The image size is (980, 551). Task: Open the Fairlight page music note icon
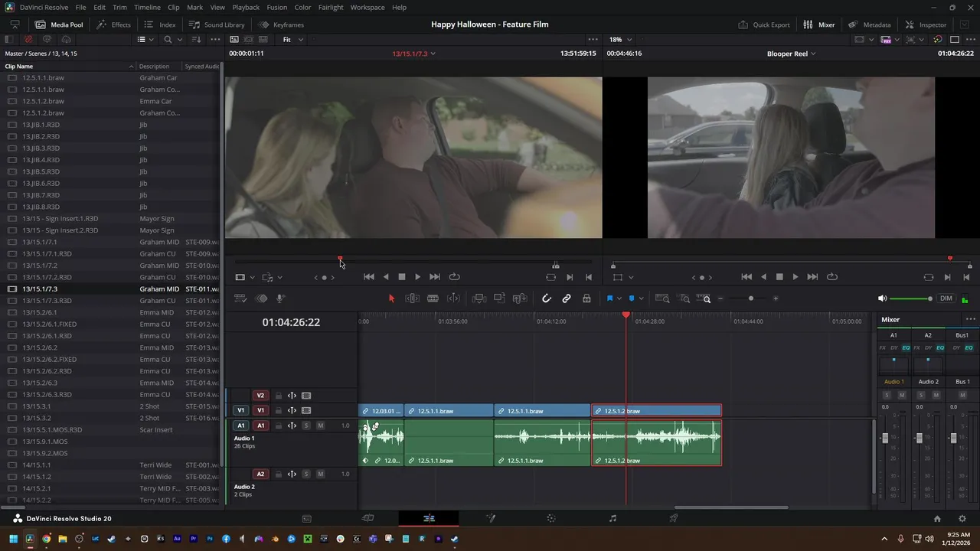[612, 518]
